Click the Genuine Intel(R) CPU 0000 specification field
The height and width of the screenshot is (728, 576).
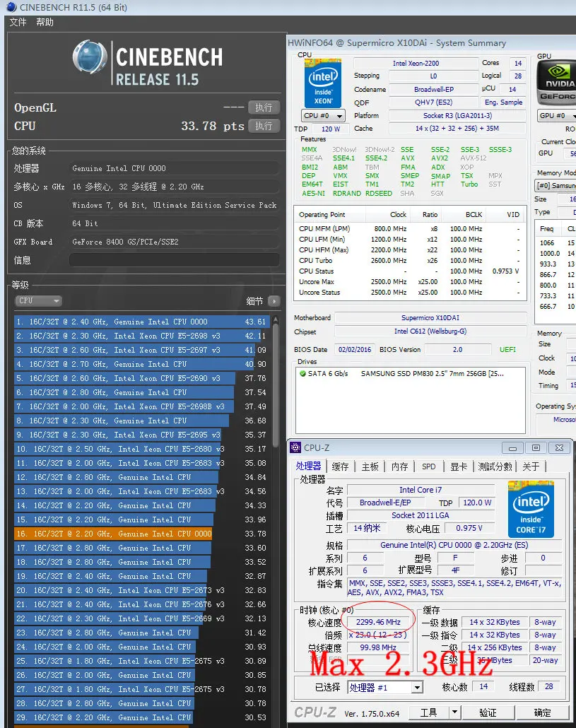coord(454,545)
